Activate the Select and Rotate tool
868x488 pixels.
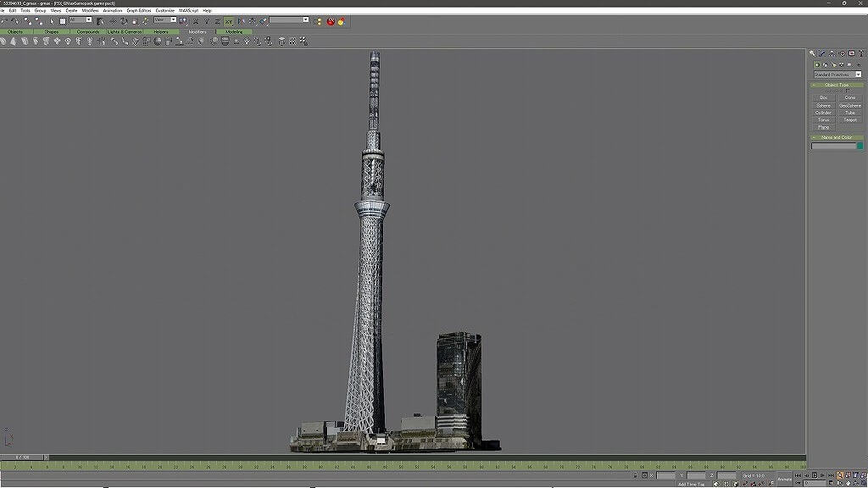point(124,21)
